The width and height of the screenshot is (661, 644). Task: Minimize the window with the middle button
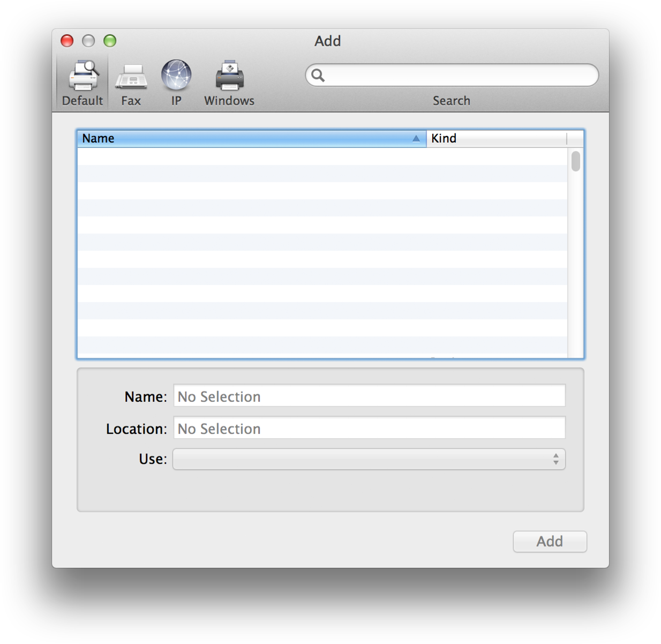88,41
